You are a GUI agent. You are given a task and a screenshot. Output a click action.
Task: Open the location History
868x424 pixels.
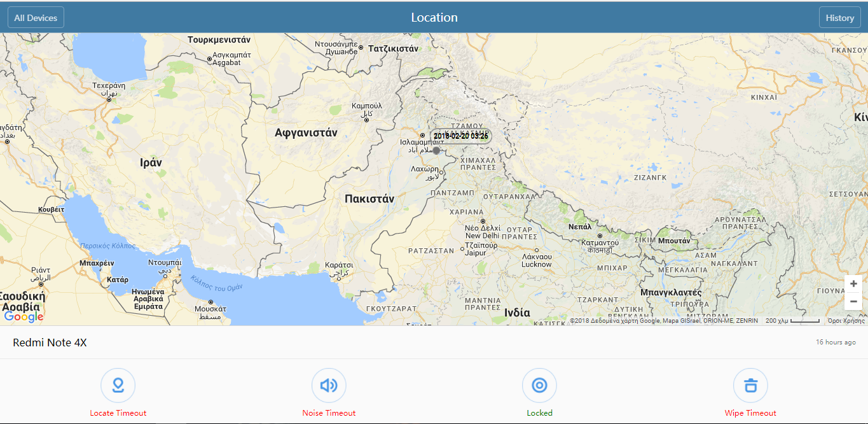[x=839, y=18]
